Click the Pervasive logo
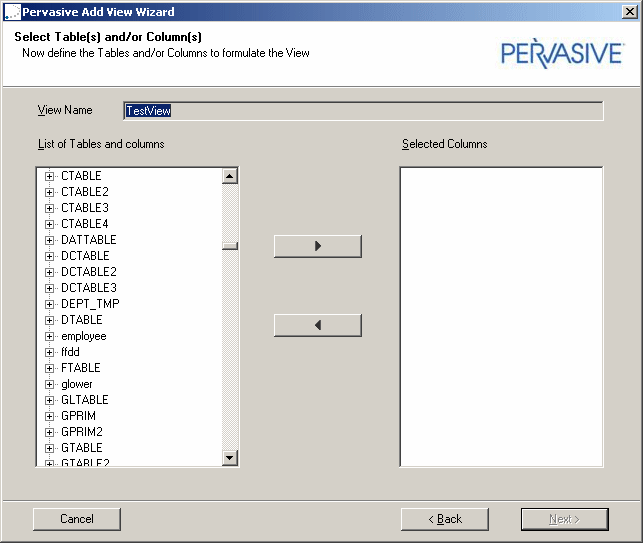 click(x=562, y=53)
